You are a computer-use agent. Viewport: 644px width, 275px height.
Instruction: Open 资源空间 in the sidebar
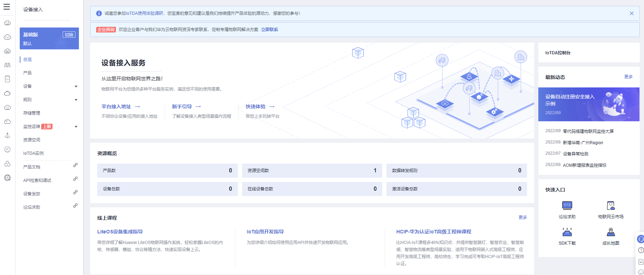click(32, 140)
